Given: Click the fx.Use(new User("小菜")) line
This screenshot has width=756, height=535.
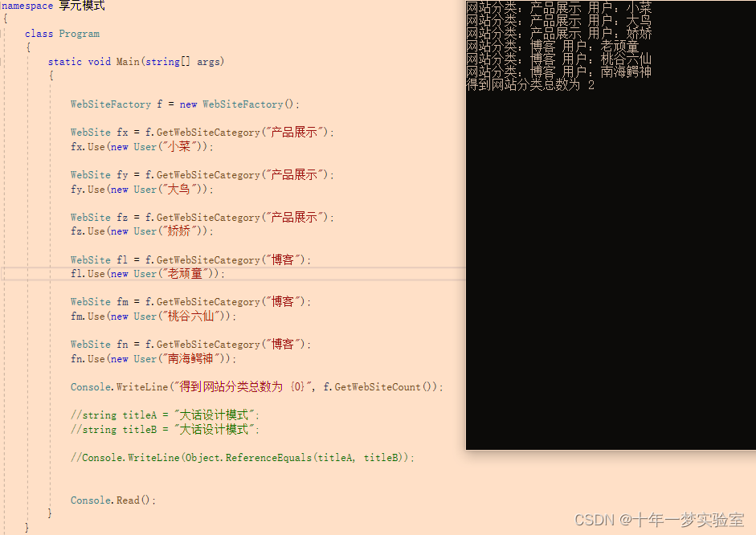Looking at the screenshot, I should (x=142, y=146).
